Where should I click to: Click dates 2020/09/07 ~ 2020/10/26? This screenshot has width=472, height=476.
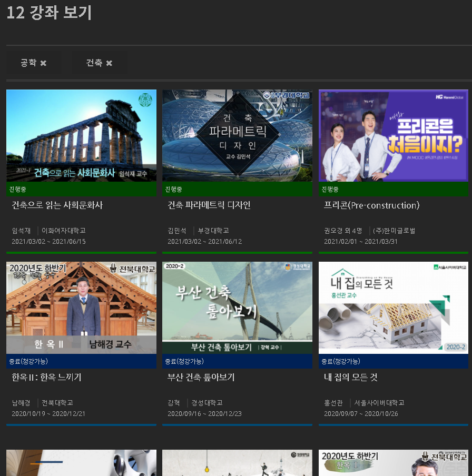pyautogui.click(x=361, y=414)
